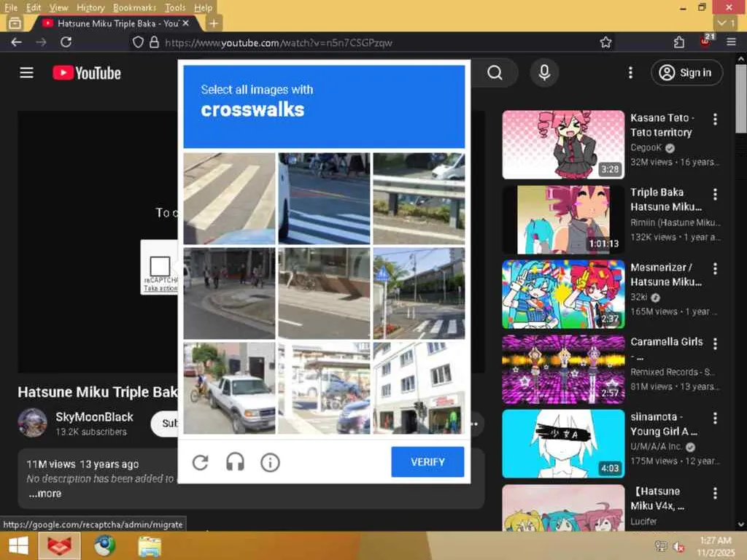The height and width of the screenshot is (560, 747).
Task: Open browser application menu
Action: point(731,42)
